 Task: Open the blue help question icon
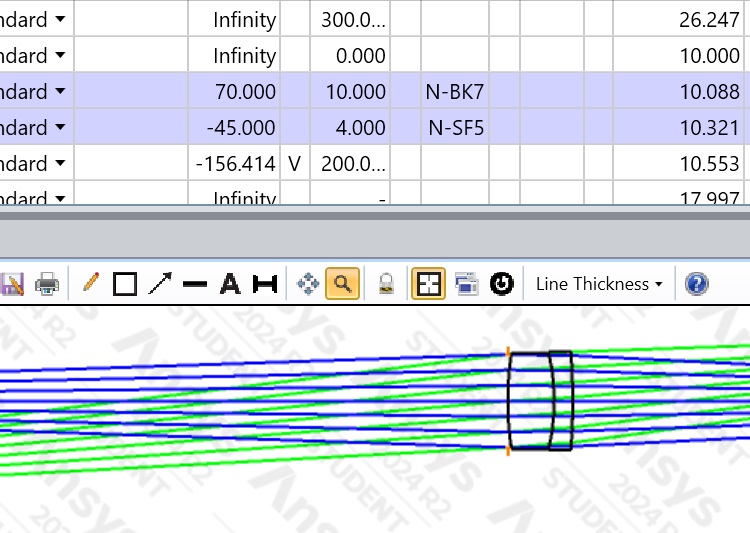point(696,284)
